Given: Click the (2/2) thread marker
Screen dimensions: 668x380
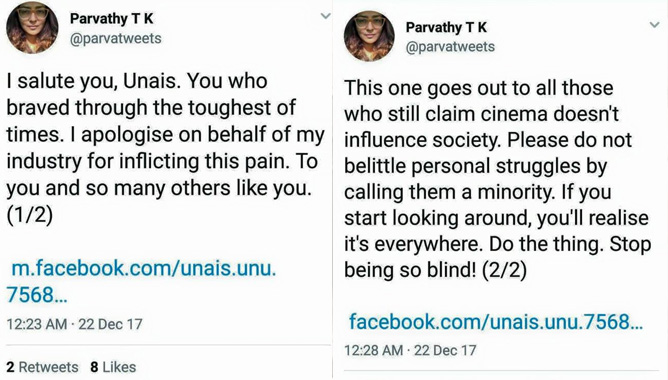Looking at the screenshot, I should pos(504,270).
